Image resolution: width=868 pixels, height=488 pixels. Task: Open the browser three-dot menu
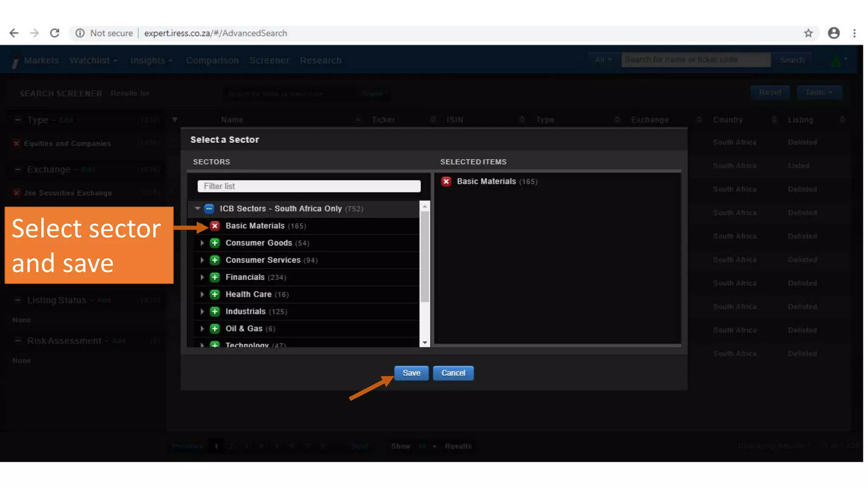[854, 33]
